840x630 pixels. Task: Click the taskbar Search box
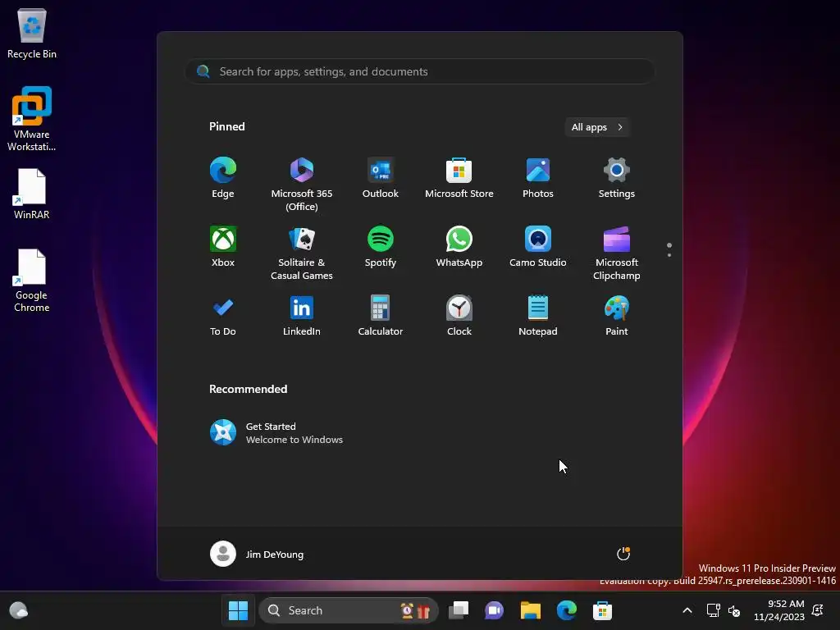point(348,610)
